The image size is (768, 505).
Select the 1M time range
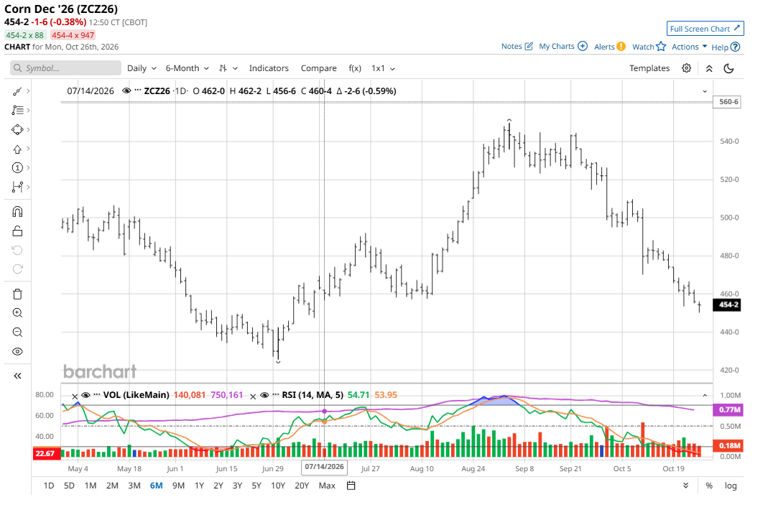point(90,485)
